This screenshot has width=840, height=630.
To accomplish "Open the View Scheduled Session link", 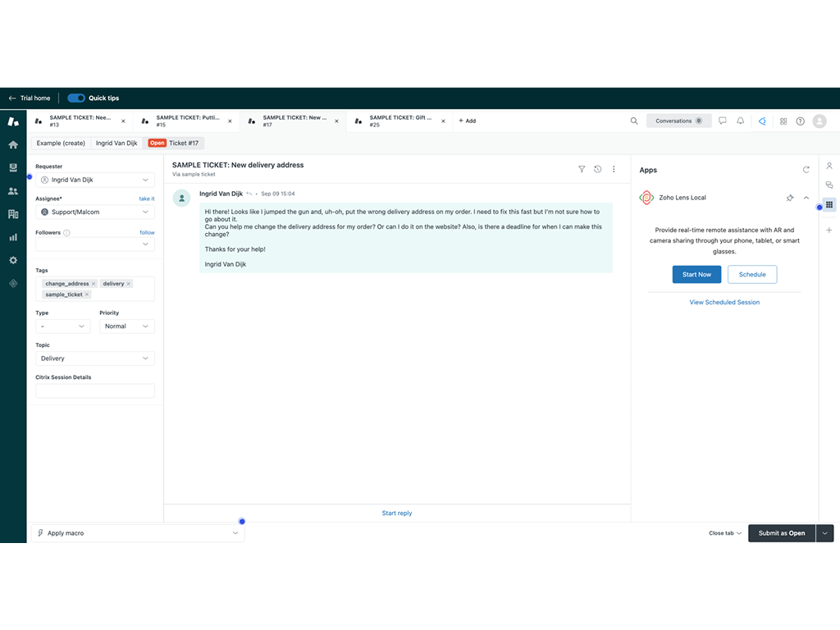I will [x=724, y=303].
